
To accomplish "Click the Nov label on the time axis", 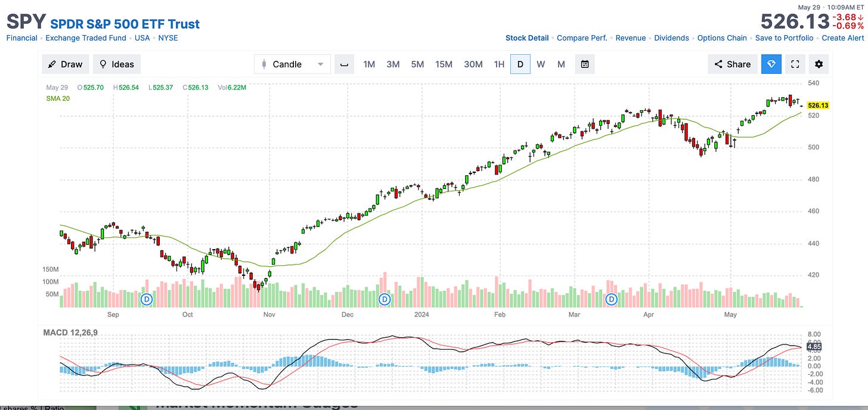I will [x=269, y=315].
